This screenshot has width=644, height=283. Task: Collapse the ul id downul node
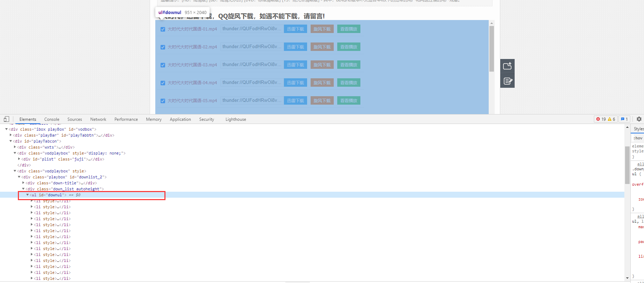(x=27, y=195)
